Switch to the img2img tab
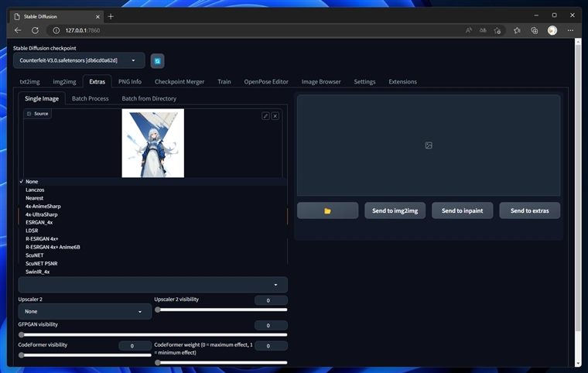Screen dimensions: 588x373 pyautogui.click(x=64, y=81)
